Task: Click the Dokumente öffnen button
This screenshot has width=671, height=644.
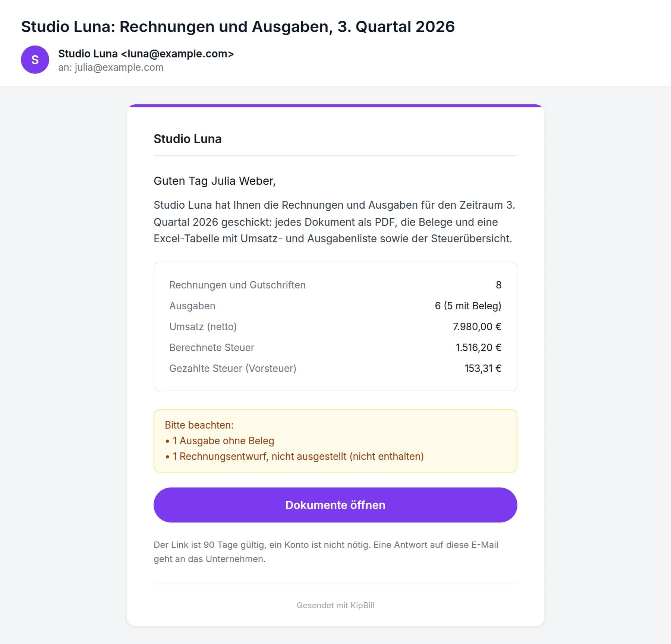Action: point(335,505)
